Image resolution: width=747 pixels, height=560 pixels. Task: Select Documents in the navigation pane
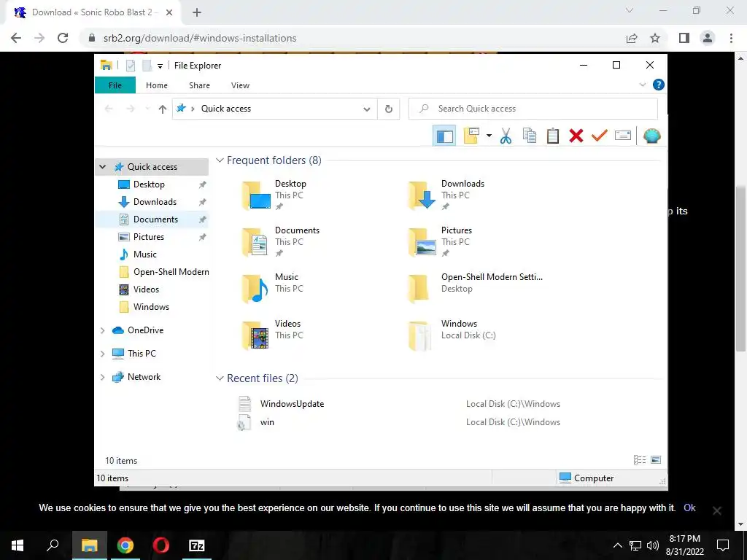tap(155, 219)
